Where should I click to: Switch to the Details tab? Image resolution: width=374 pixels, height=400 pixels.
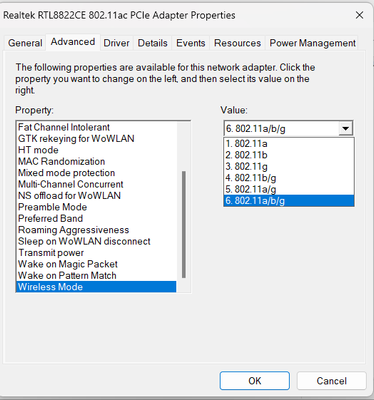coord(152,43)
